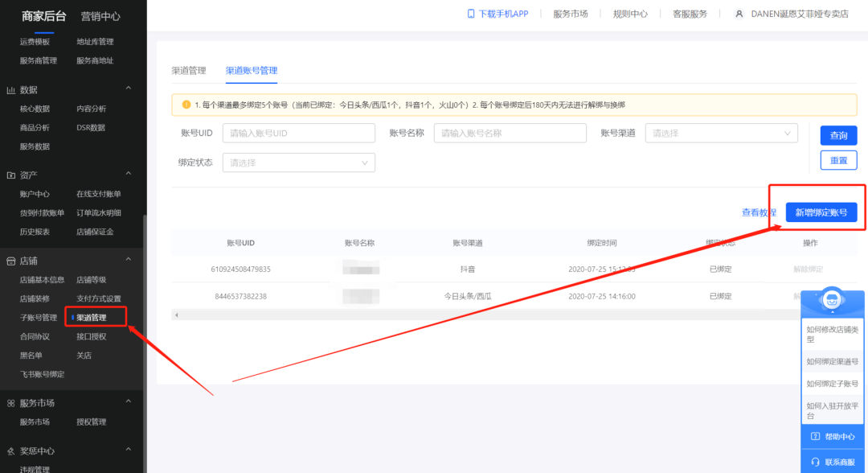Click the 奖惩中心 icon in sidebar
This screenshot has height=473, width=868.
pos(10,450)
